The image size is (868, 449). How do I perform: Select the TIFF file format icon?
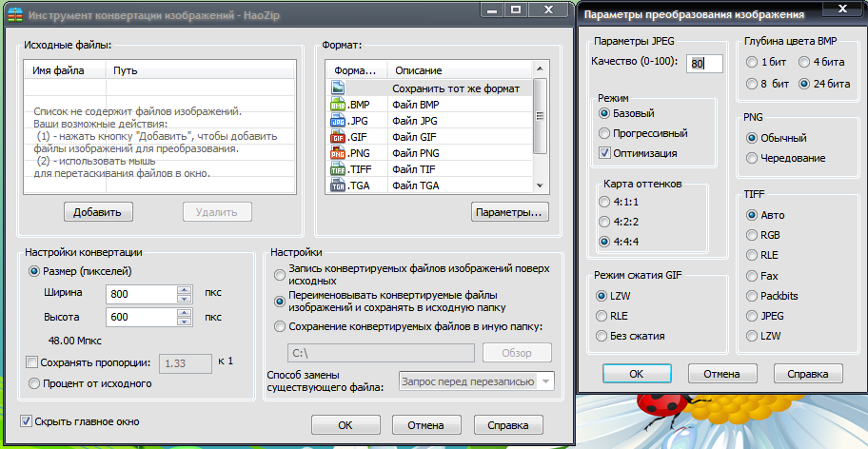337,169
